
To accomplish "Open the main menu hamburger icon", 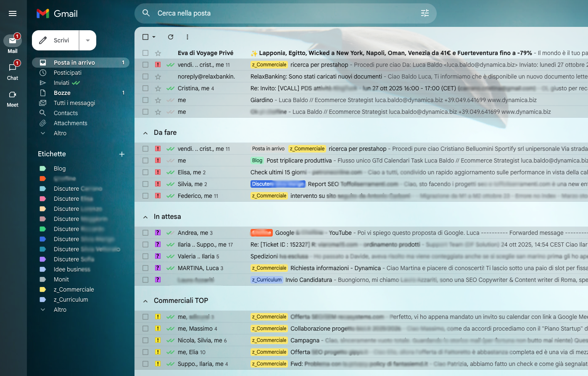I will point(13,13).
